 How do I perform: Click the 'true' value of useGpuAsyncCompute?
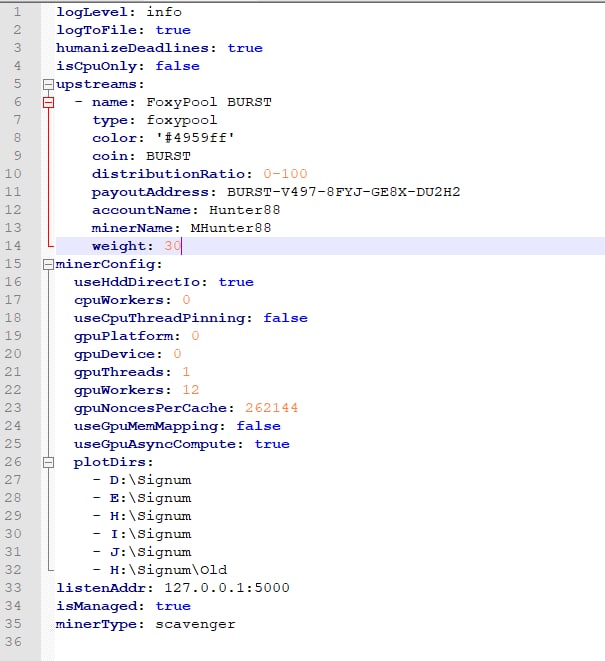pos(272,444)
